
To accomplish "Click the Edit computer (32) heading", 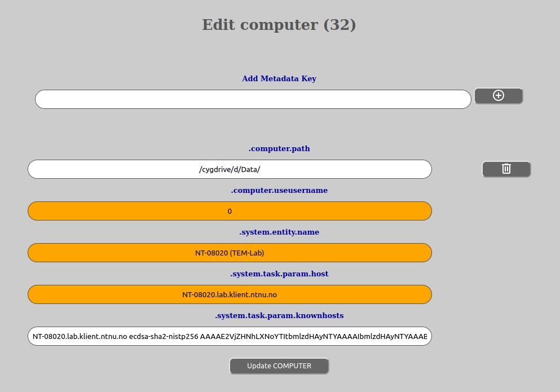I will (x=279, y=25).
